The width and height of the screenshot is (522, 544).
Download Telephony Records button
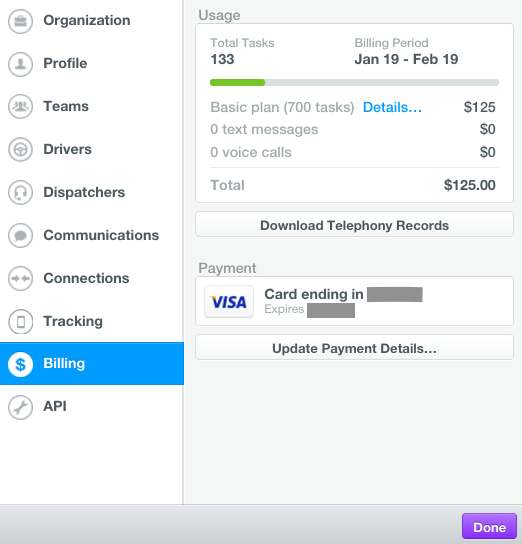354,224
